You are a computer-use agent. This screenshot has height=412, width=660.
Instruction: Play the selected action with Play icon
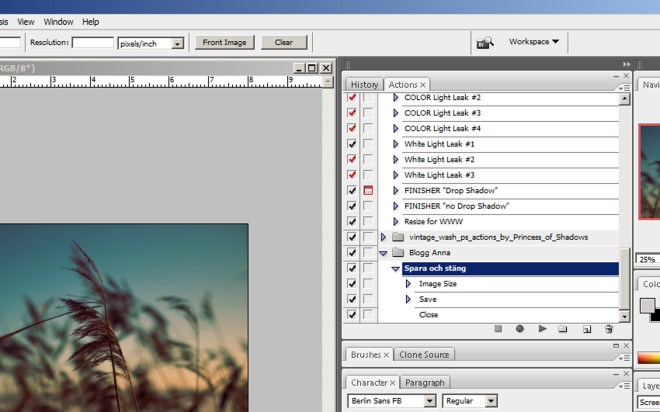[x=542, y=329]
